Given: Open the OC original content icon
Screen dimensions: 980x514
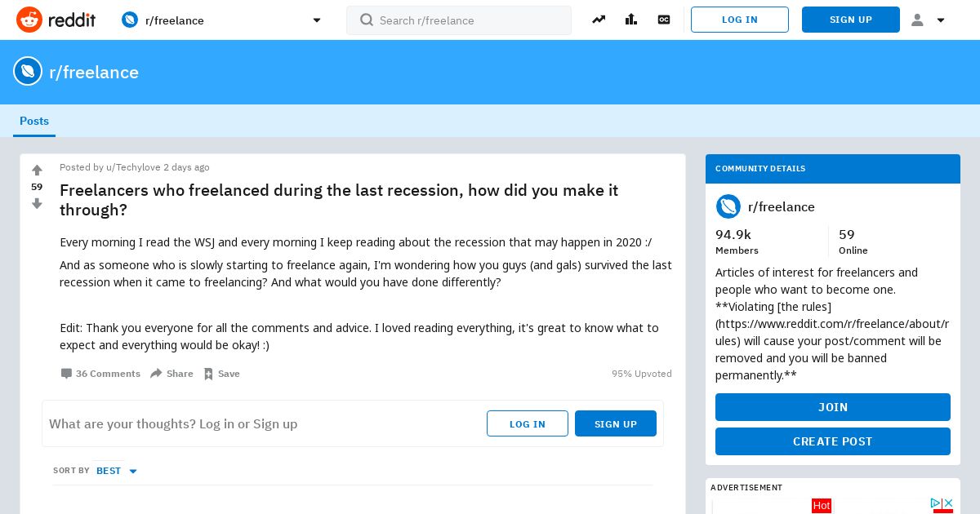Looking at the screenshot, I should [664, 20].
